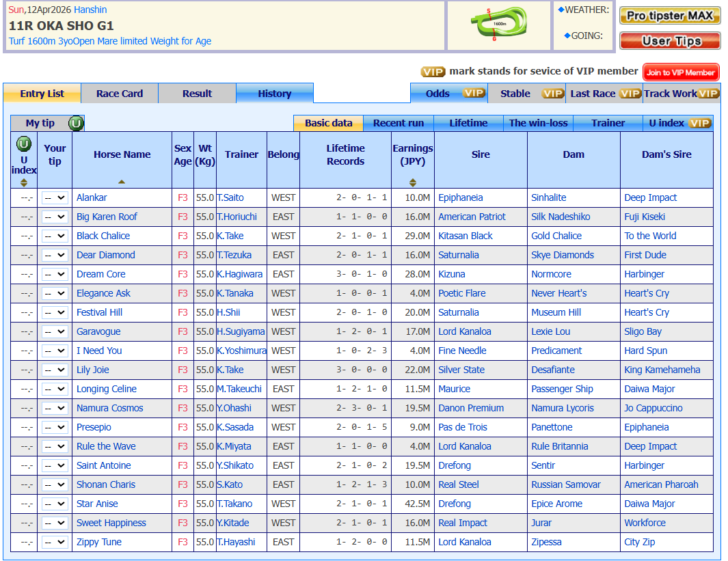This screenshot has height=561, width=728.
Task: Sort by Earnings arrows
Action: coord(413,182)
